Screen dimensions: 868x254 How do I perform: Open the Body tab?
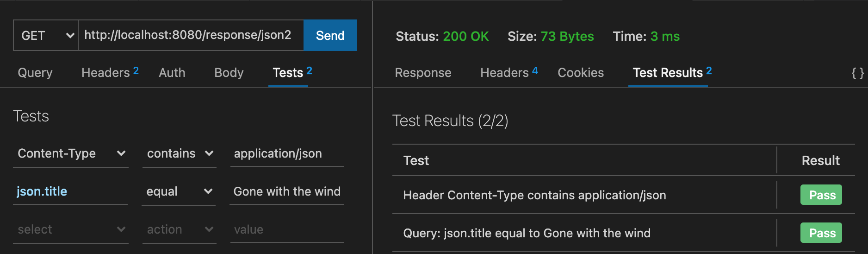[229, 73]
